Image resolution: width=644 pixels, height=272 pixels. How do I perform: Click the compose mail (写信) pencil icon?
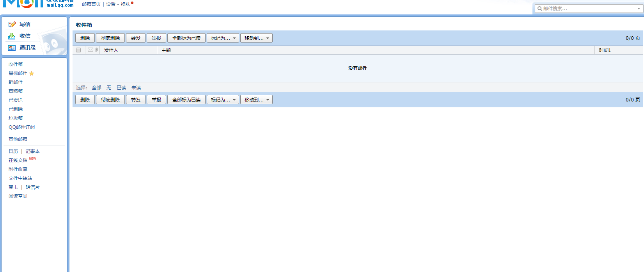(x=12, y=24)
